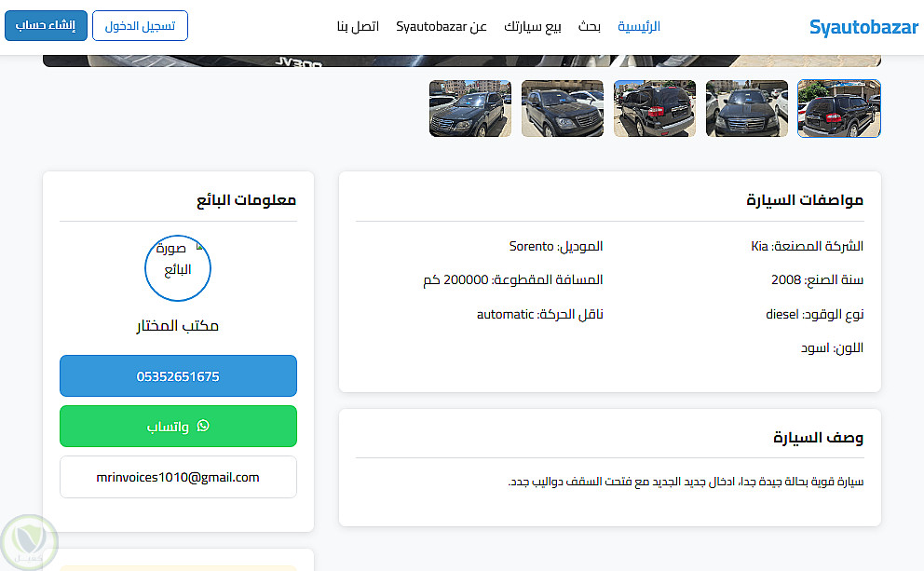Click the تسجيل الدخول login button
Screen dimensions: 924x571
[141, 26]
